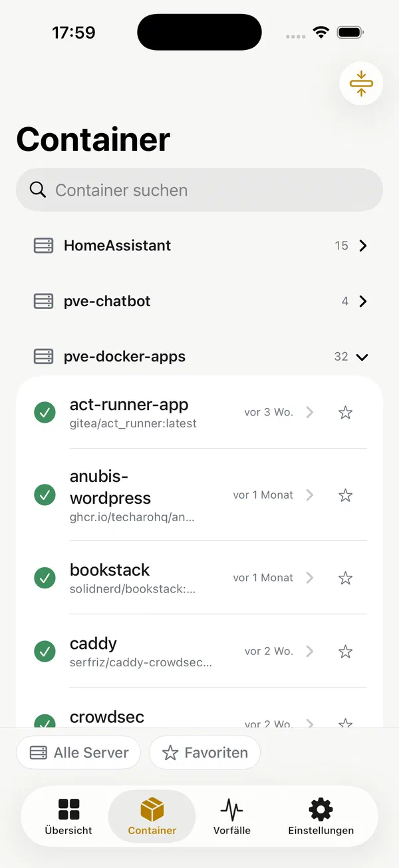Click the server icon beside HomeAssistant

(43, 246)
